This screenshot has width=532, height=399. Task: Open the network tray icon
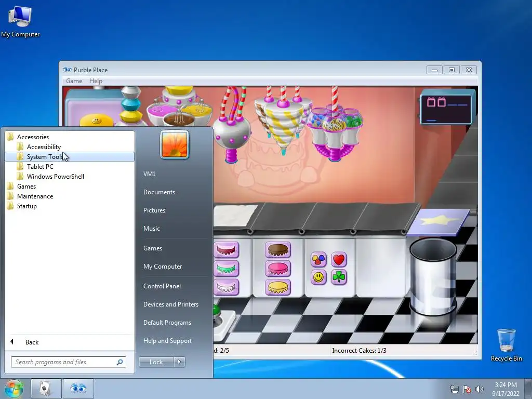click(x=454, y=389)
